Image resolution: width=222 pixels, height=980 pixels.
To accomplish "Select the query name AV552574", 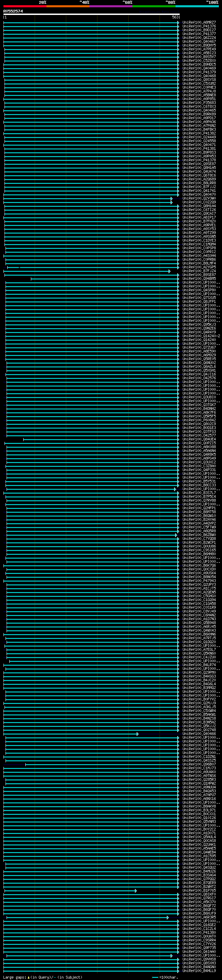I will pyautogui.click(x=13, y=11).
